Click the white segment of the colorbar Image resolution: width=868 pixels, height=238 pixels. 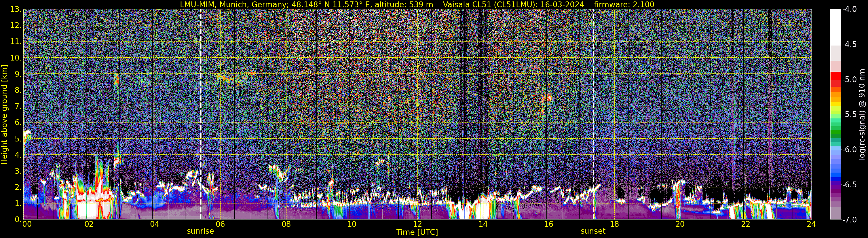[835, 27]
